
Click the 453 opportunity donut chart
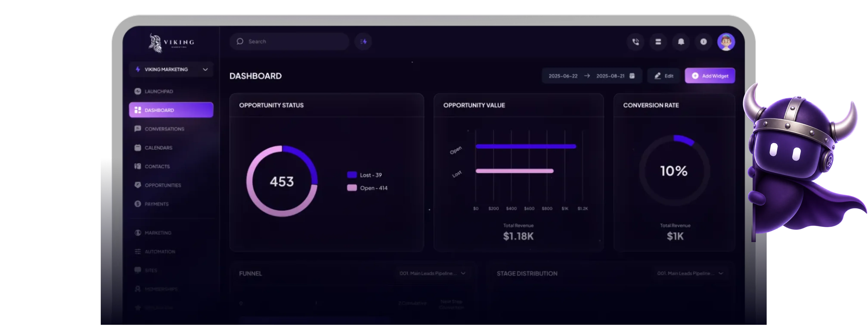[282, 181]
